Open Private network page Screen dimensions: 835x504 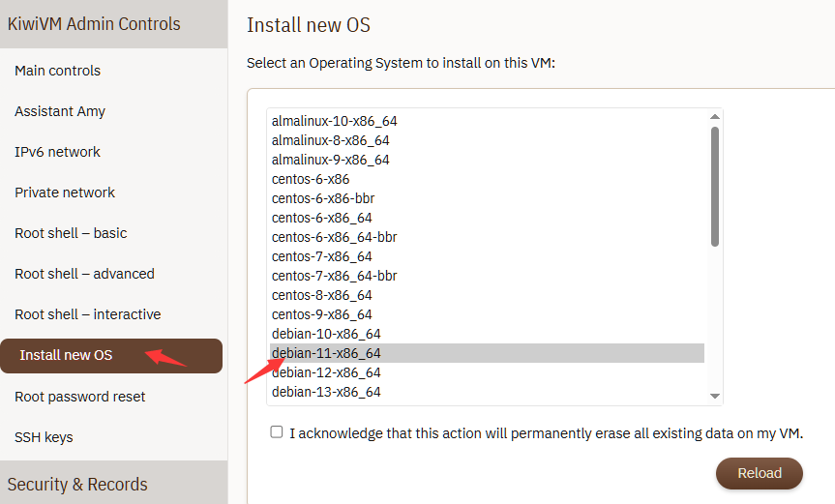coord(65,193)
